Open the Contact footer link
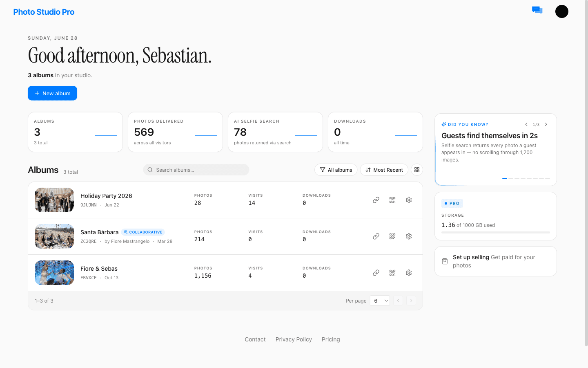Viewport: 588px width, 368px height. tap(255, 339)
